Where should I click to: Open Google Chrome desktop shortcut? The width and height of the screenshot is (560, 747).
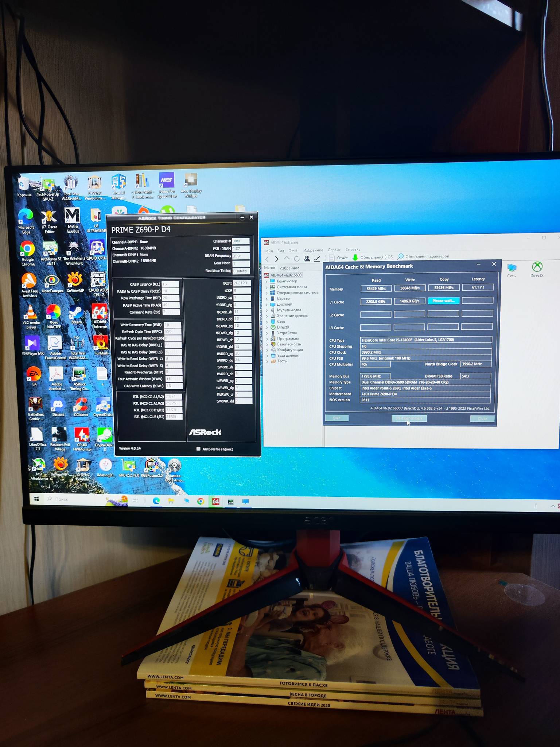[28, 253]
